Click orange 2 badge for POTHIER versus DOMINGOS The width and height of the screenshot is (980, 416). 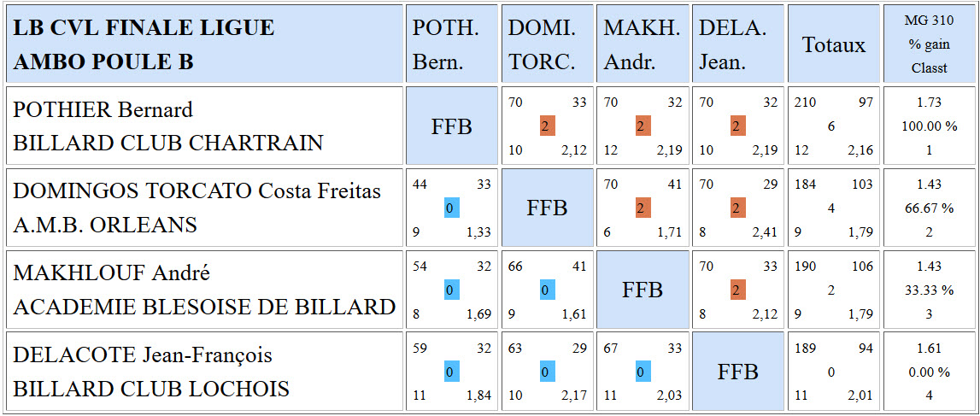[547, 126]
